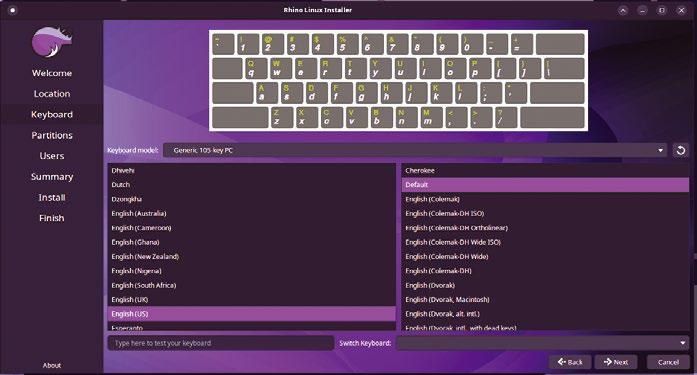Click the blank spacebar-row left key
This screenshot has height=375, width=697.
[240, 118]
